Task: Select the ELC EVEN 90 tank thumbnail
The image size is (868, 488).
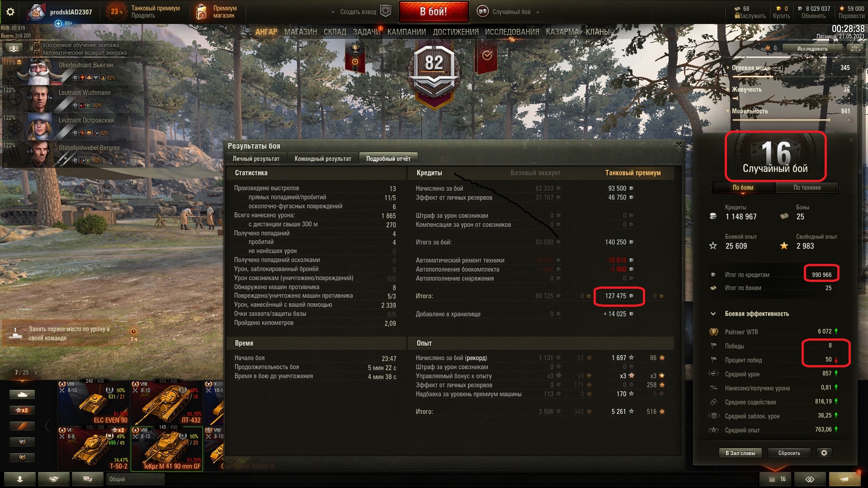Action: 94,403
